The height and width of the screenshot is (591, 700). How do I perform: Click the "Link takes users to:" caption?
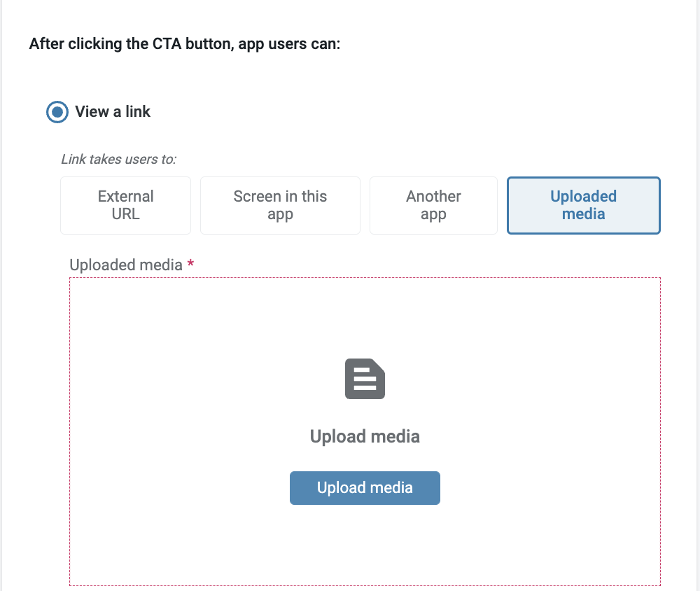[119, 159]
